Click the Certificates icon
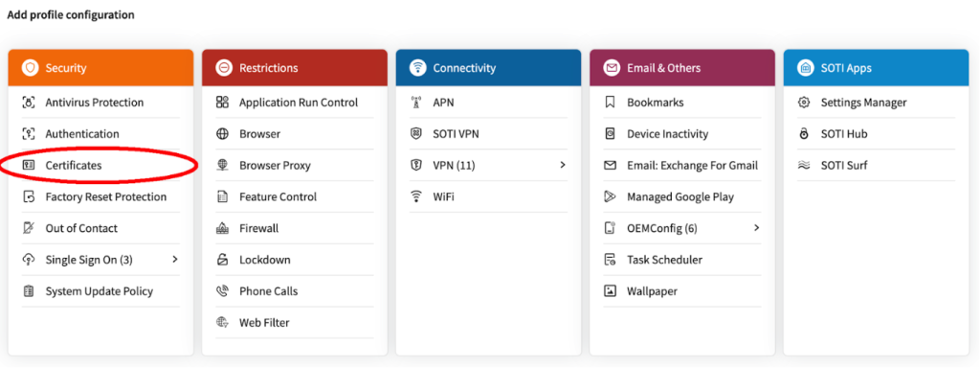 point(28,165)
